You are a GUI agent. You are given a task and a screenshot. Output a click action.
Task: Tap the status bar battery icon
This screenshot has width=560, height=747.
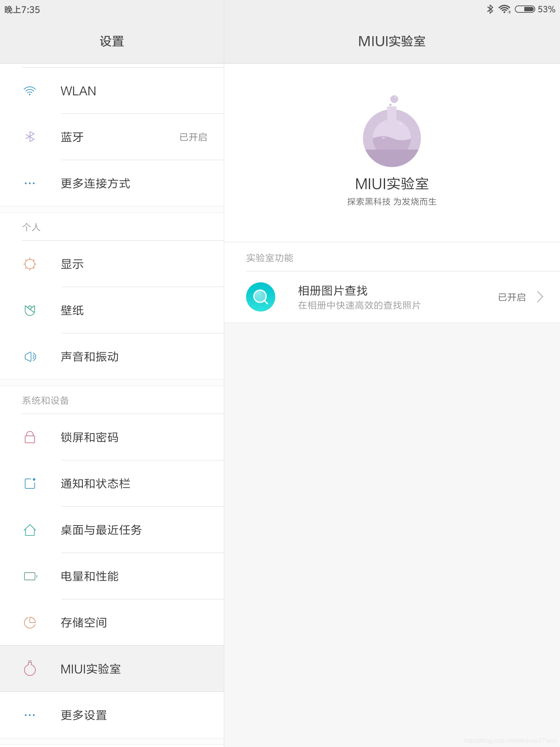click(525, 9)
